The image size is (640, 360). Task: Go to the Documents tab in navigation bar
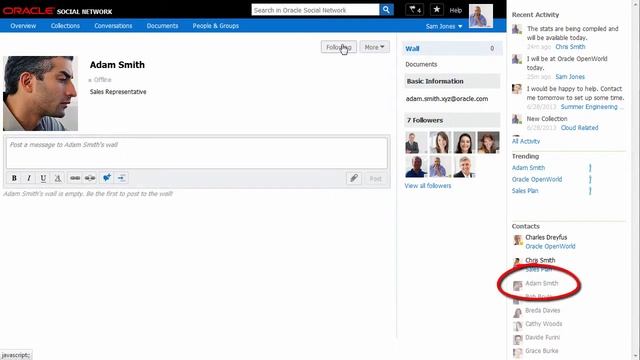point(162,26)
